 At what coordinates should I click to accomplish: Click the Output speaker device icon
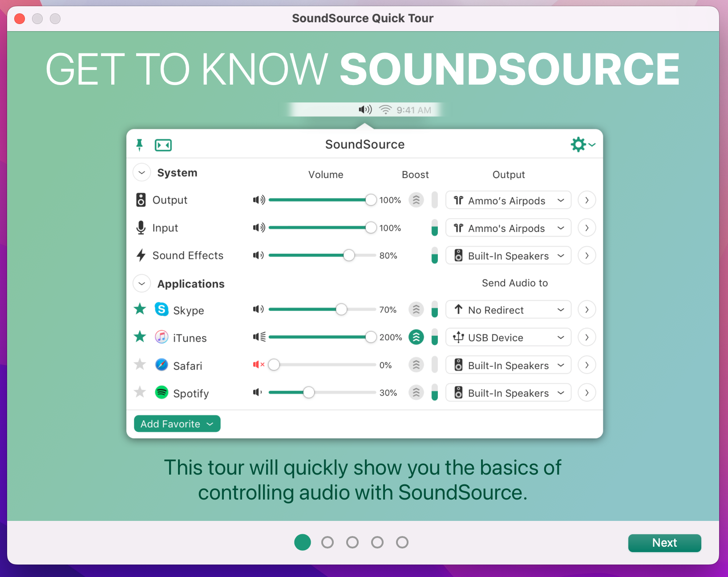pyautogui.click(x=141, y=200)
